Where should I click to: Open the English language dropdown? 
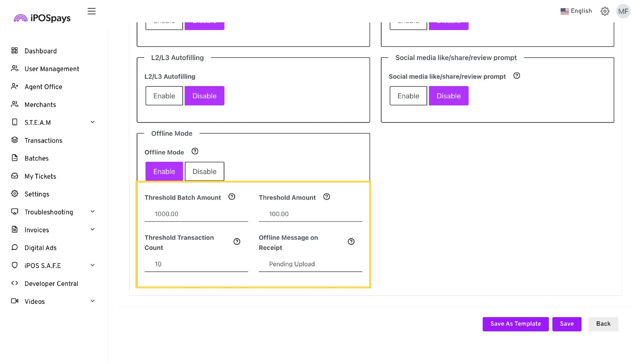[576, 11]
